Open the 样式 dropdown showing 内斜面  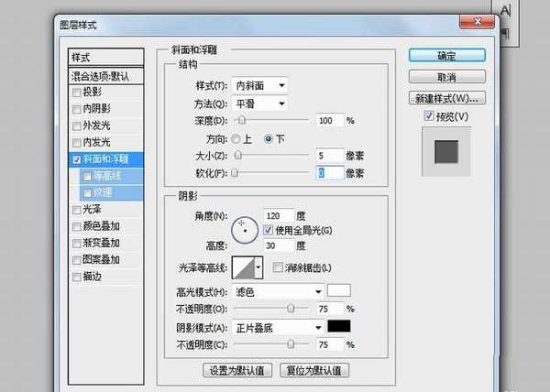point(261,84)
